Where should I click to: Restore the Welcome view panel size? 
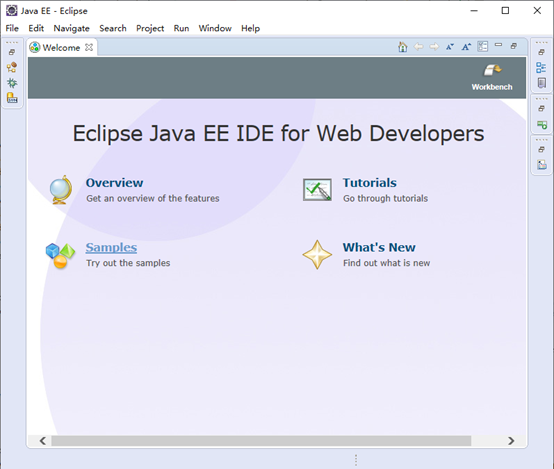514,46
